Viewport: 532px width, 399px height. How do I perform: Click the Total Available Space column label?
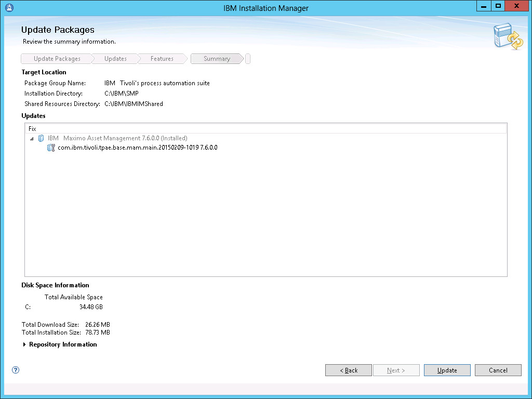(x=74, y=297)
